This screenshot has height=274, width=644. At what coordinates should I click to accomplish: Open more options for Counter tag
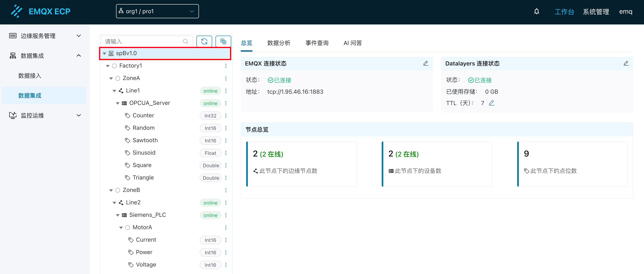click(226, 115)
